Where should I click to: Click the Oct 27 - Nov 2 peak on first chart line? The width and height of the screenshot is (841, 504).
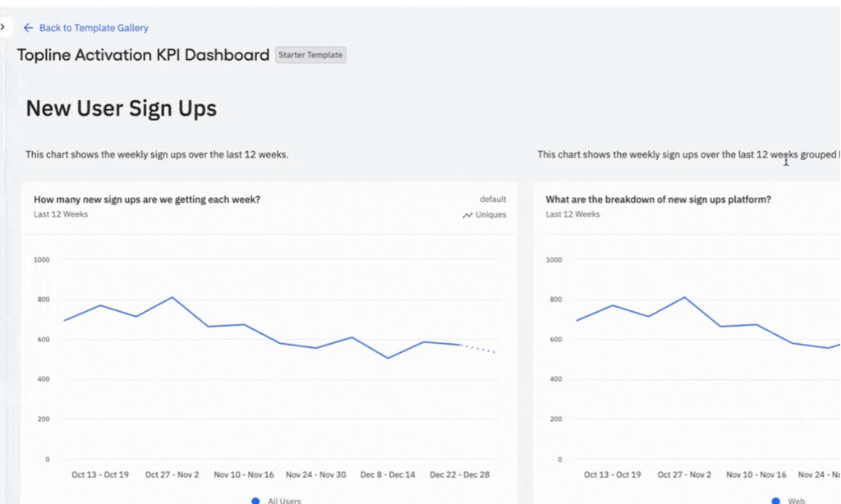[172, 297]
